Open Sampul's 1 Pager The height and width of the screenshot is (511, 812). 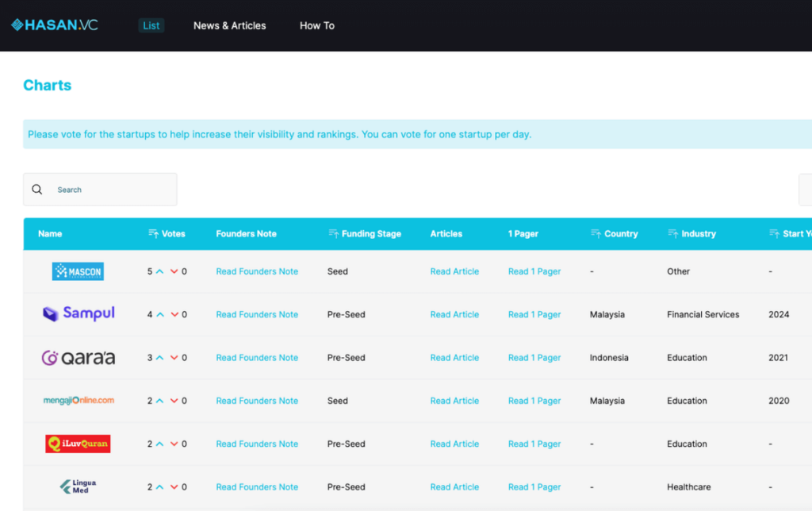pos(534,314)
